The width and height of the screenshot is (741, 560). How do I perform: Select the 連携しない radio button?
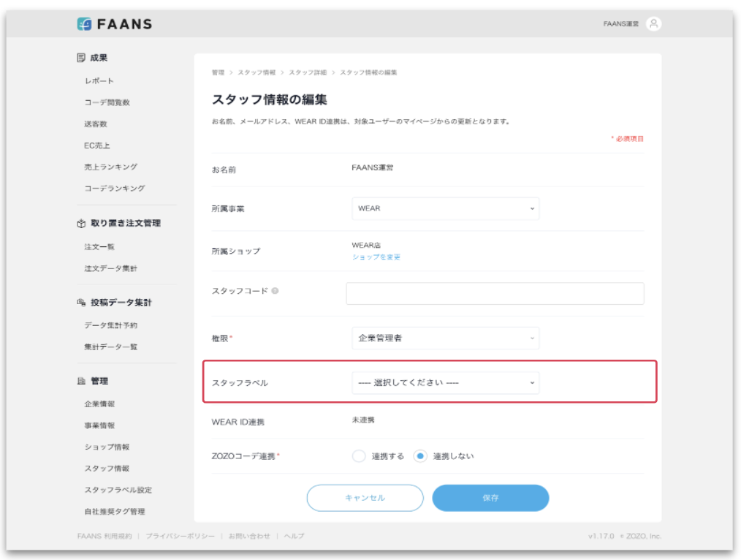click(420, 456)
